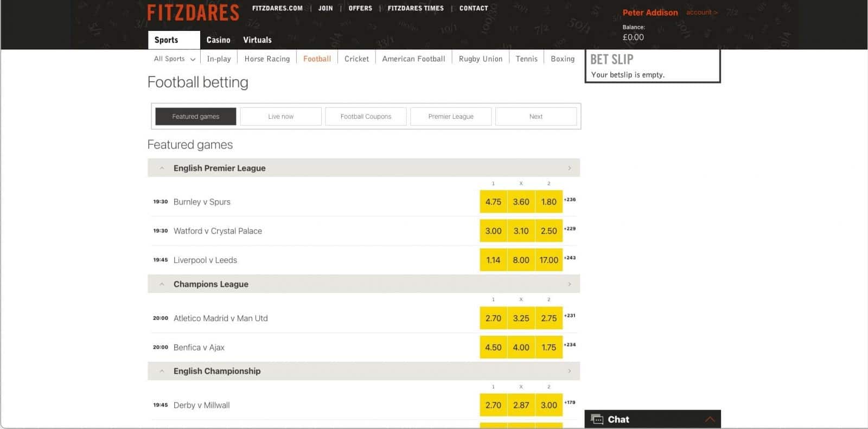Screen dimensions: 868x429
Task: Switch to the Casino tab
Action: point(218,40)
